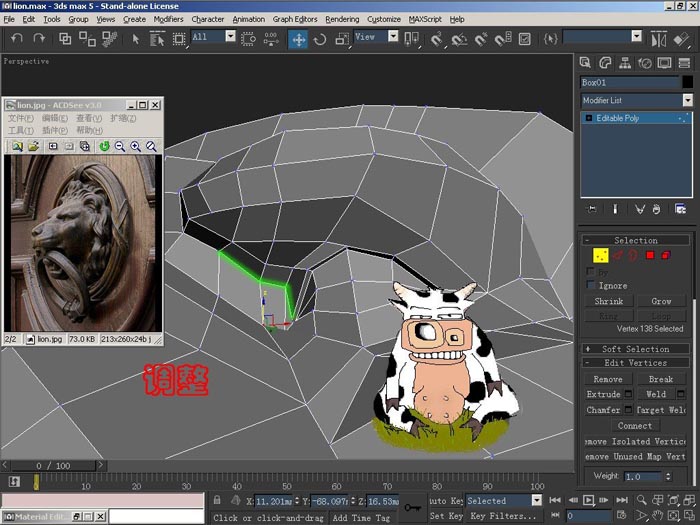Open the Display panel tab

pyautogui.click(x=664, y=63)
